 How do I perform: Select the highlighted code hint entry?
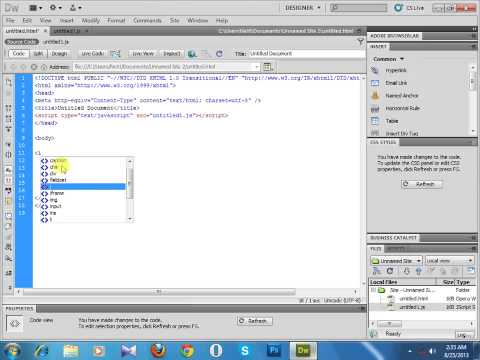[83, 187]
